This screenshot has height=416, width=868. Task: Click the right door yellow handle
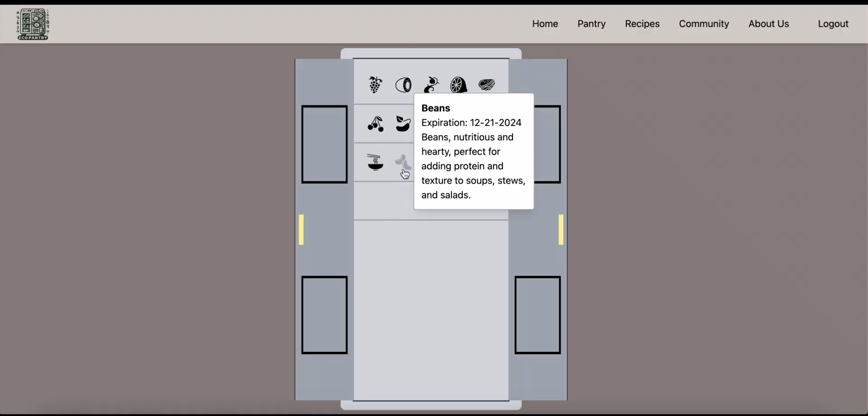(561, 229)
